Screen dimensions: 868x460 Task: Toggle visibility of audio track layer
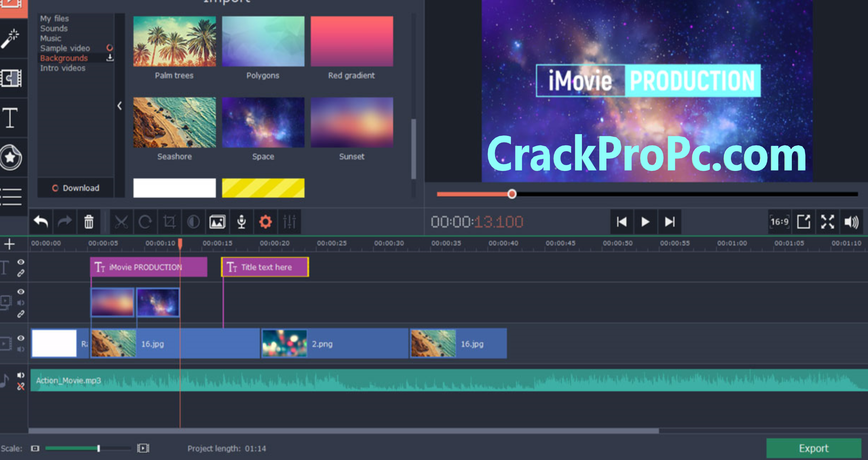[23, 373]
